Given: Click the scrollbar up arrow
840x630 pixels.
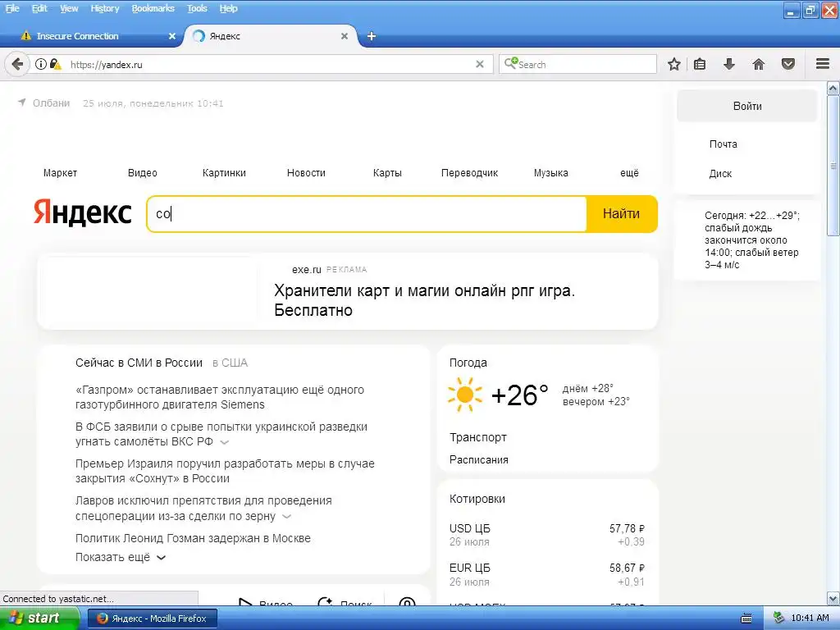Looking at the screenshot, I should click(833, 88).
